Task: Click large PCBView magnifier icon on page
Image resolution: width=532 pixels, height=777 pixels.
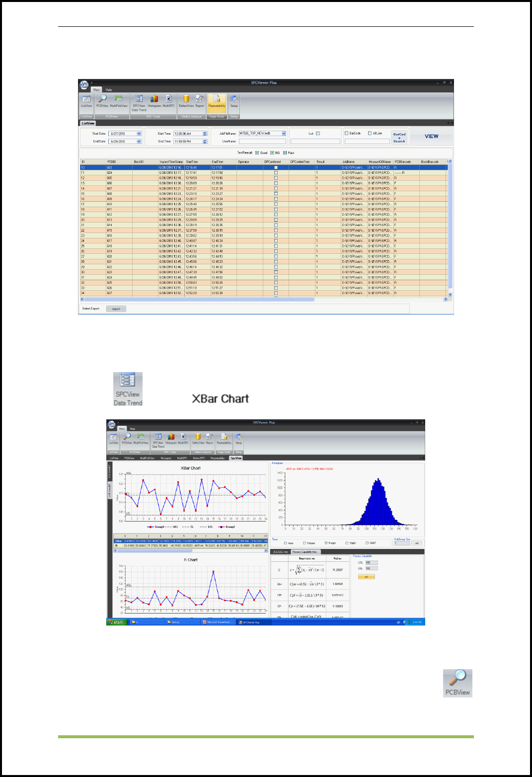Action: (x=458, y=683)
